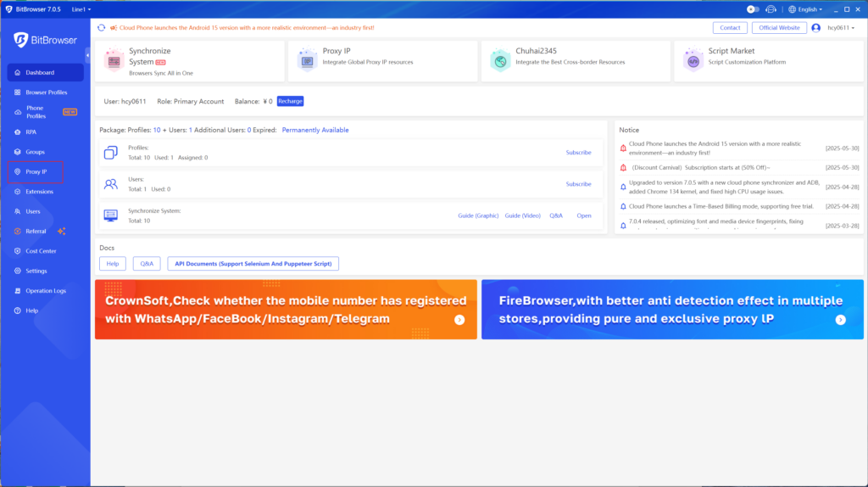Click Subscribe in the Profiles row
868x487 pixels.
coord(578,153)
